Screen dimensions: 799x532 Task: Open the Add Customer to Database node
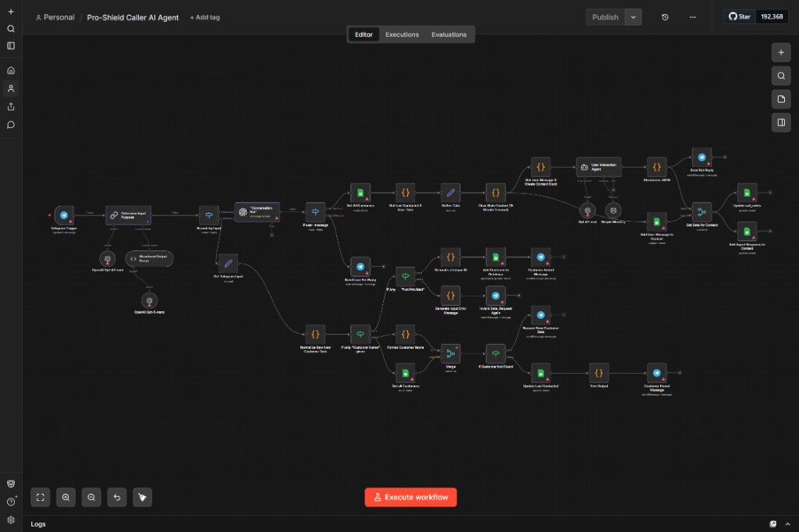click(x=495, y=257)
